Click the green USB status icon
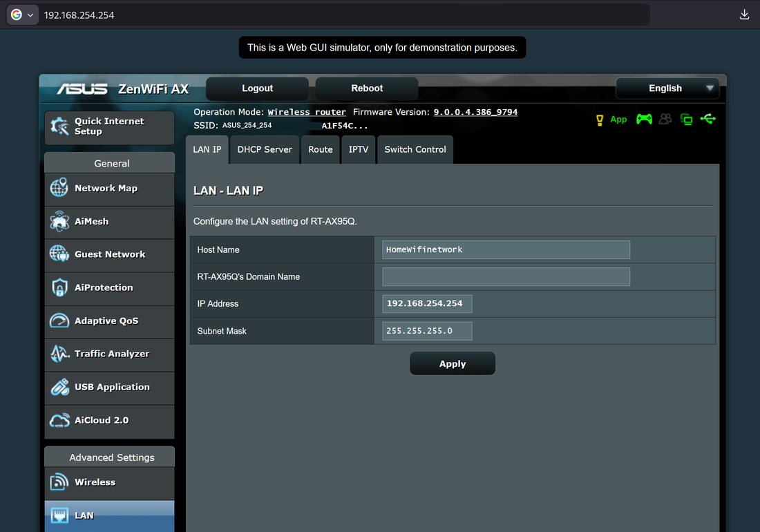Screen dimensions: 760x532 pyautogui.click(x=708, y=119)
